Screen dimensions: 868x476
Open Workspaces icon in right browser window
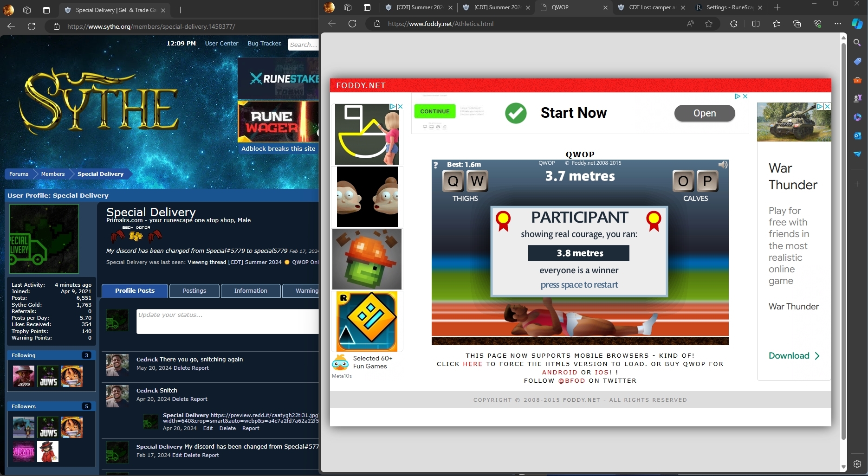coord(348,7)
